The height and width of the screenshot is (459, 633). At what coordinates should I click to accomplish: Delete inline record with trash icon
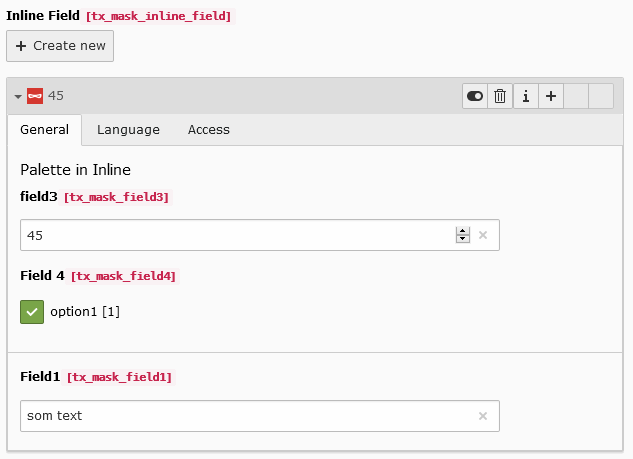[500, 96]
